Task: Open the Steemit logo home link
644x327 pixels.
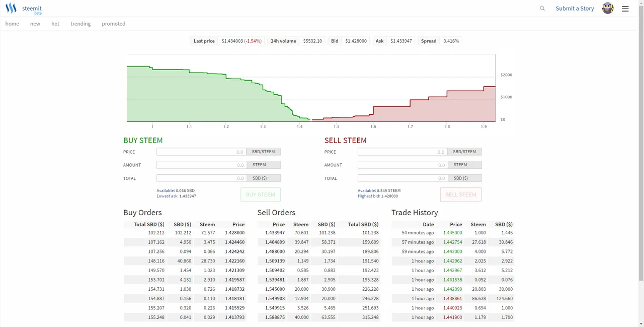Action: pyautogui.click(x=24, y=9)
